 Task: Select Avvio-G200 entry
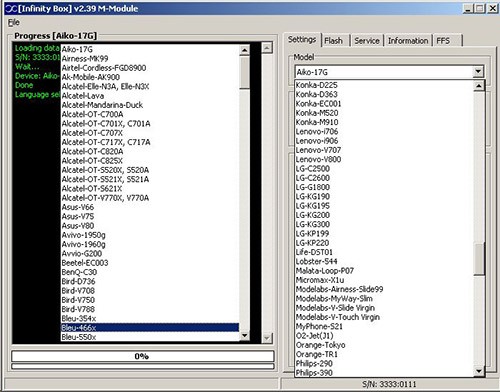[x=150, y=253]
